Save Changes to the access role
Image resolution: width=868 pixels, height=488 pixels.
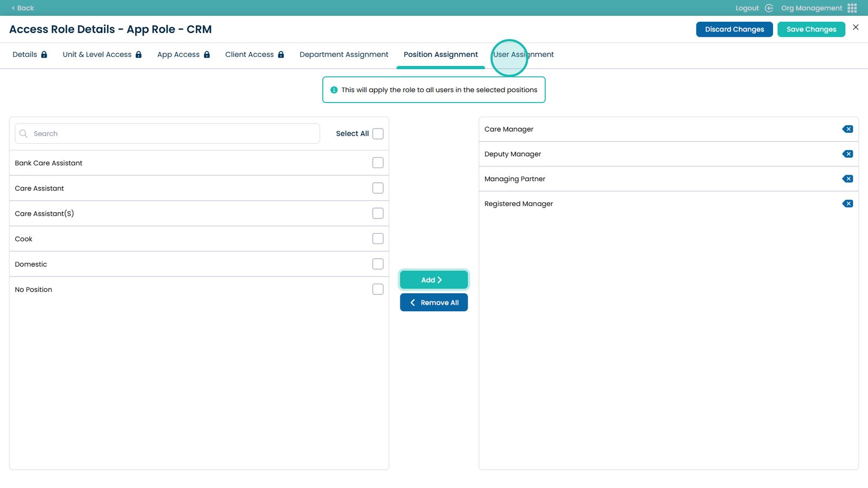[811, 29]
